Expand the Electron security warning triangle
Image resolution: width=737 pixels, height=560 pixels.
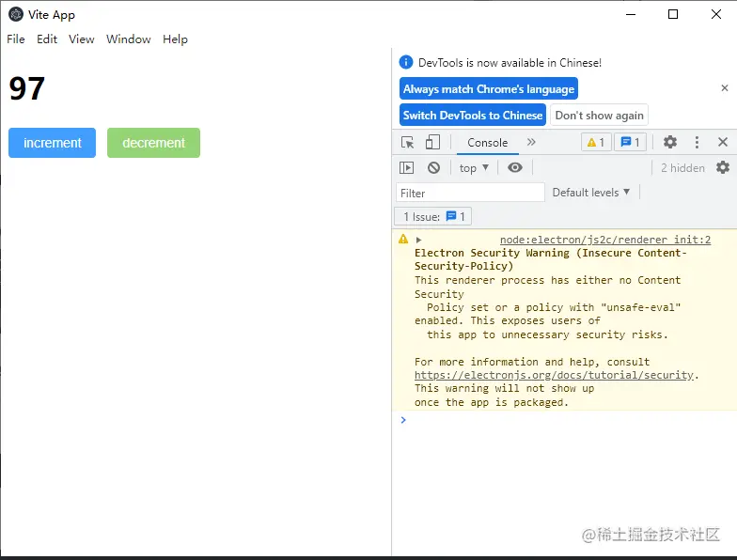(x=418, y=241)
